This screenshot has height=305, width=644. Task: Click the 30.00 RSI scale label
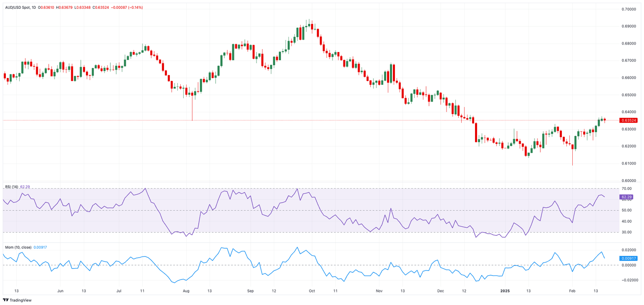(627, 232)
